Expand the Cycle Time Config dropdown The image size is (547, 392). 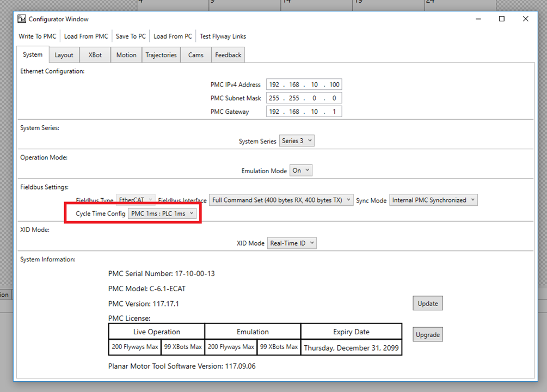pyautogui.click(x=162, y=214)
